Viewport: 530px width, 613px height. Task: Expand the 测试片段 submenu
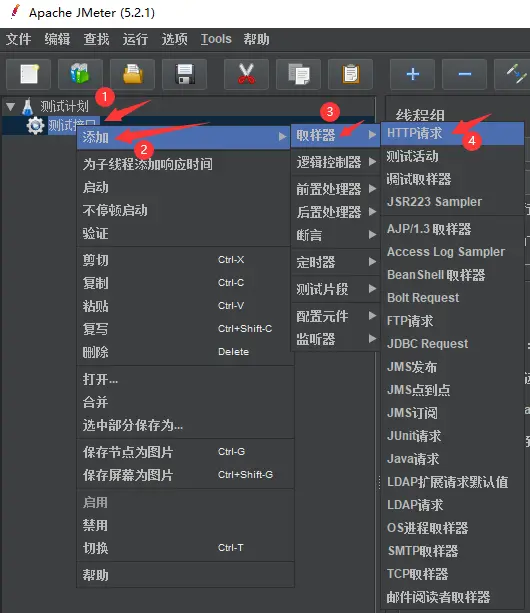tap(336, 289)
